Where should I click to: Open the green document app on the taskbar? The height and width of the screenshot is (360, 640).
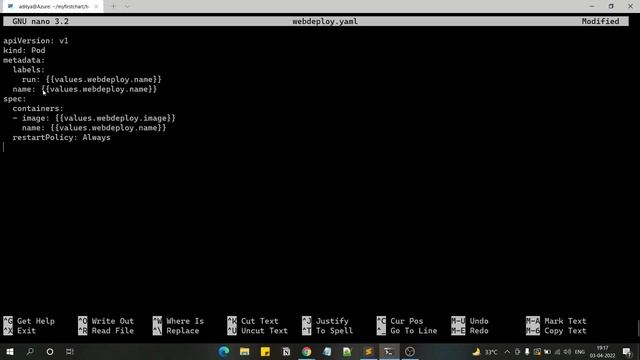point(347,351)
